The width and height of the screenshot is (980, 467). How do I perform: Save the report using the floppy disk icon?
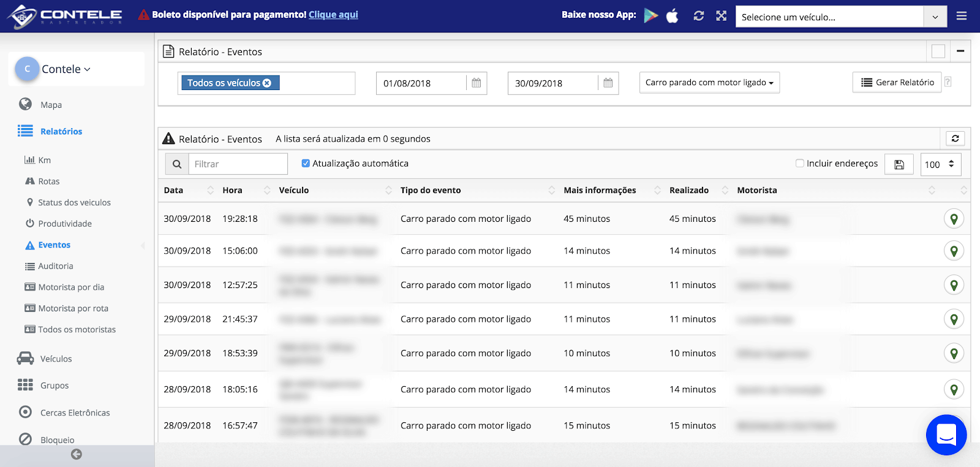[899, 164]
